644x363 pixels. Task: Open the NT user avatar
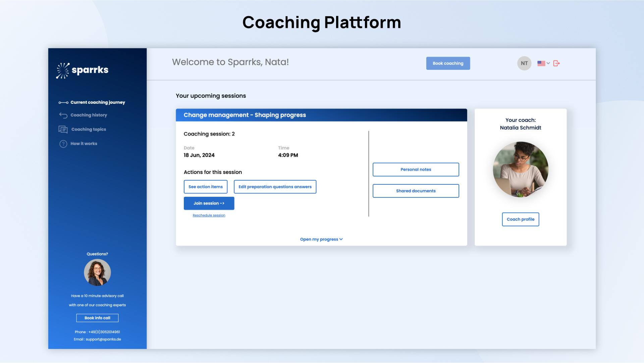pyautogui.click(x=524, y=63)
